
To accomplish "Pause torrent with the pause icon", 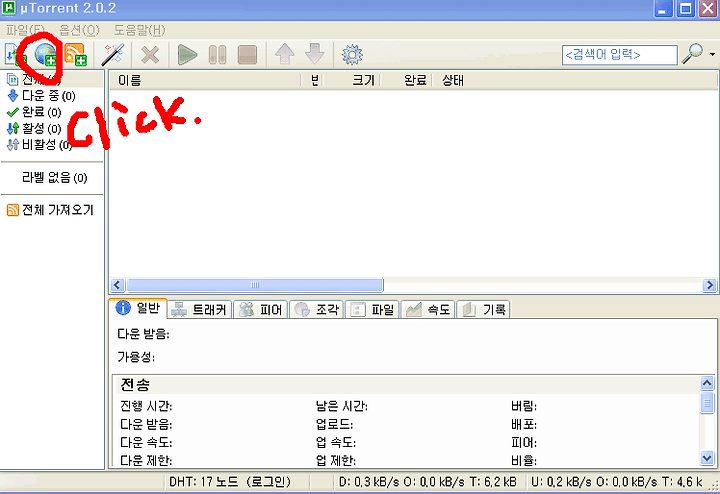I will (217, 55).
